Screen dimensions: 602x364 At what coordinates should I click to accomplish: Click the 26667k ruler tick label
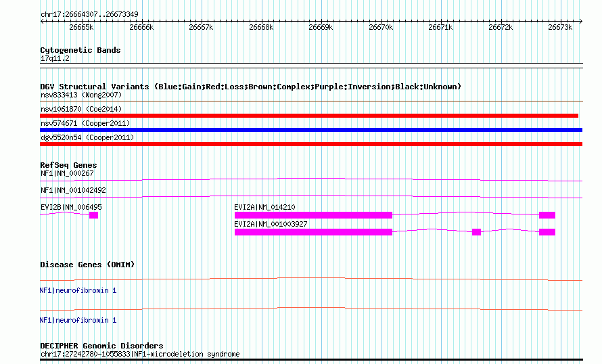(x=201, y=27)
